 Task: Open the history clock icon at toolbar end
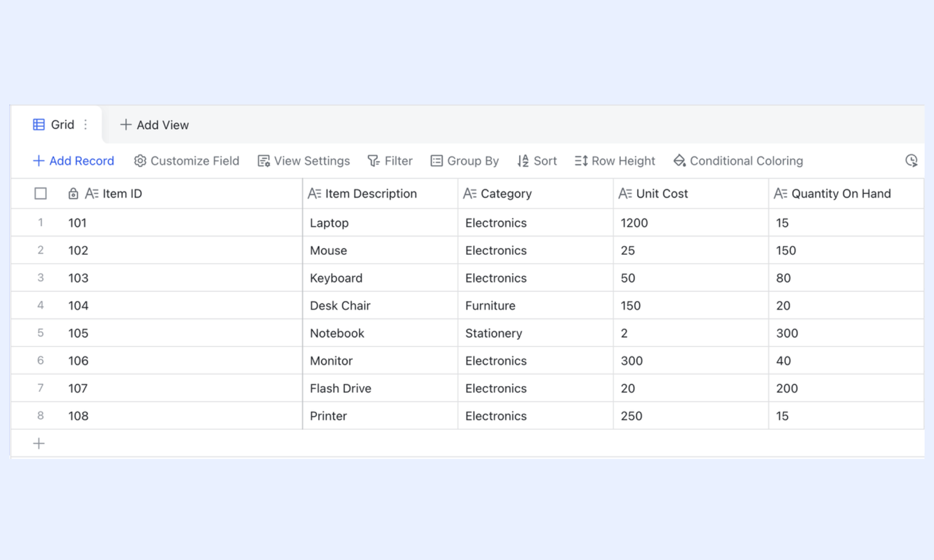coord(911,161)
